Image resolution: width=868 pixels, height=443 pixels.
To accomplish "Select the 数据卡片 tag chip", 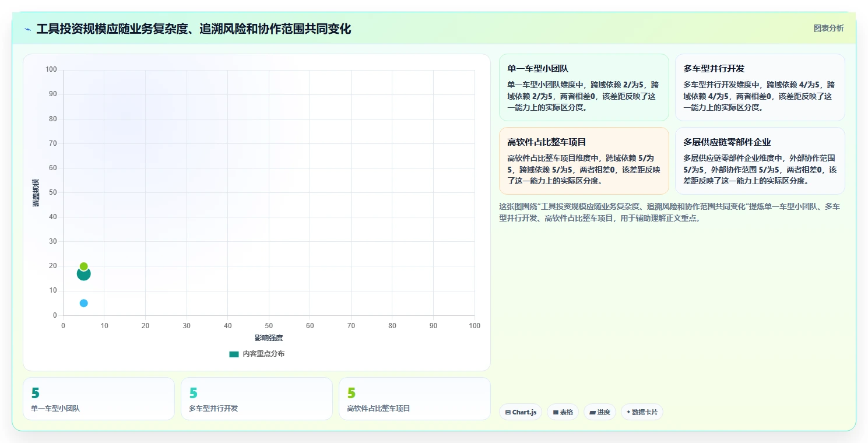I will tap(642, 412).
